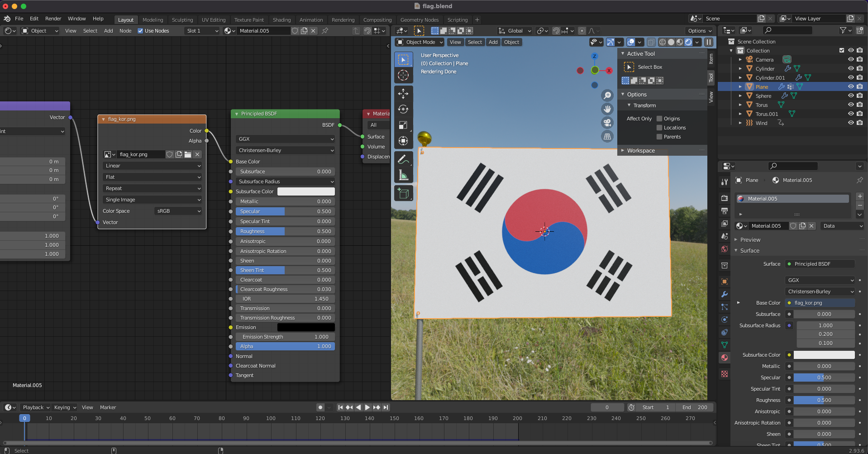
Task: Open the Object properties tab
Action: pyautogui.click(x=725, y=282)
